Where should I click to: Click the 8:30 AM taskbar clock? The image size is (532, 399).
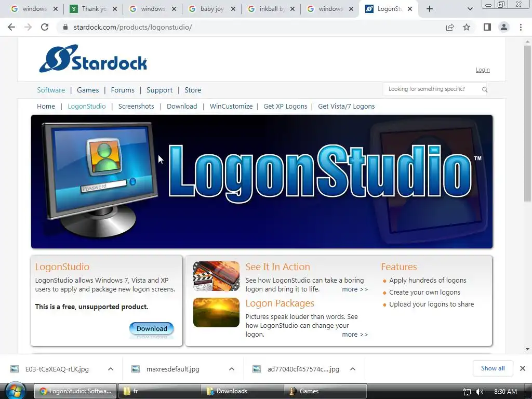point(505,392)
